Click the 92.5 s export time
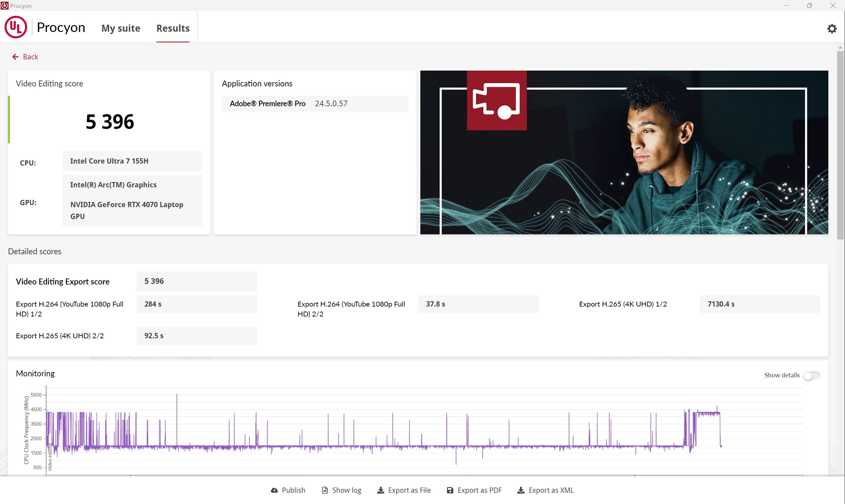The image size is (845, 504). [154, 335]
